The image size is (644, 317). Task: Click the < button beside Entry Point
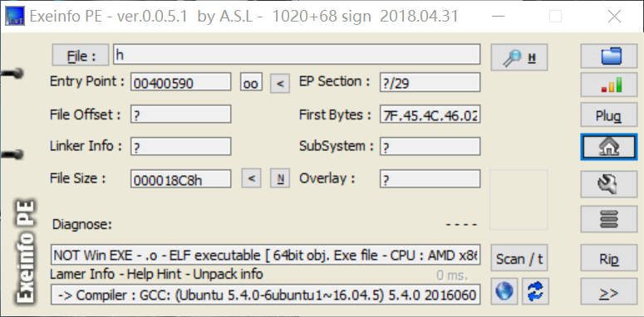(x=280, y=83)
